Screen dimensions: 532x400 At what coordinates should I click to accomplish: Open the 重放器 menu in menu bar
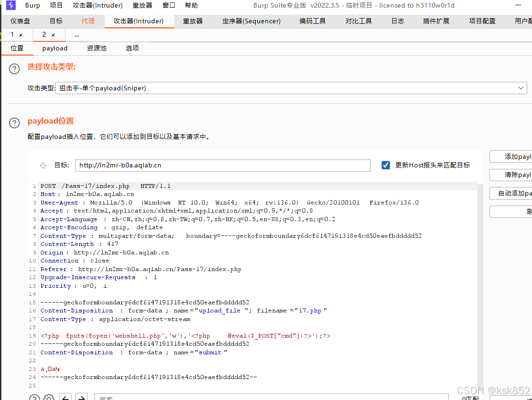tap(142, 5)
